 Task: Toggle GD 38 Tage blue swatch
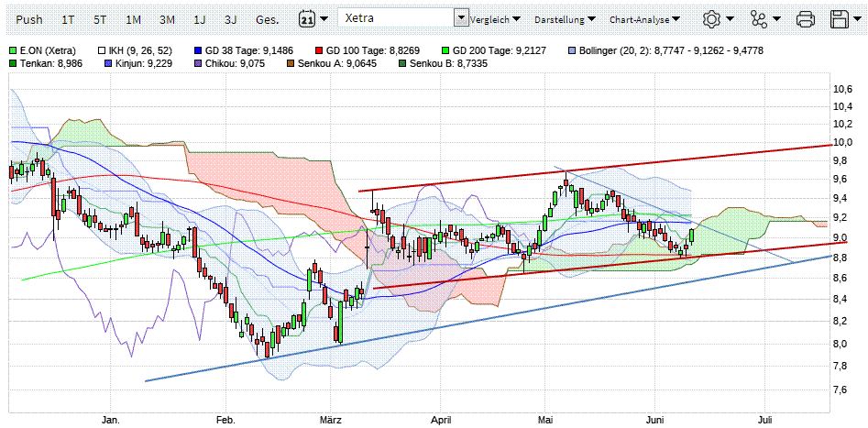click(x=197, y=51)
